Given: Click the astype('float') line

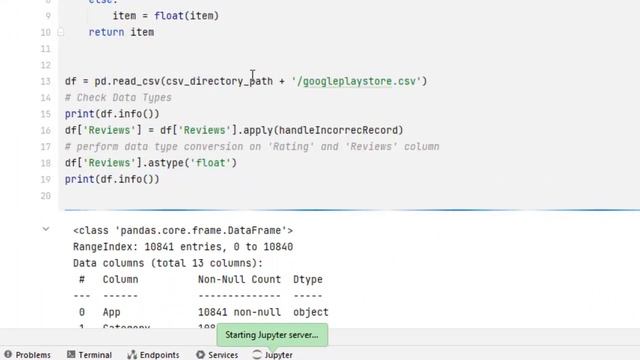Looking at the screenshot, I should coord(151,163).
